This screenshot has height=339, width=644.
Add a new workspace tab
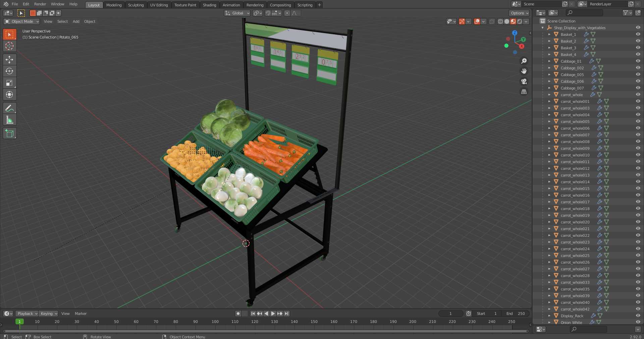point(319,5)
